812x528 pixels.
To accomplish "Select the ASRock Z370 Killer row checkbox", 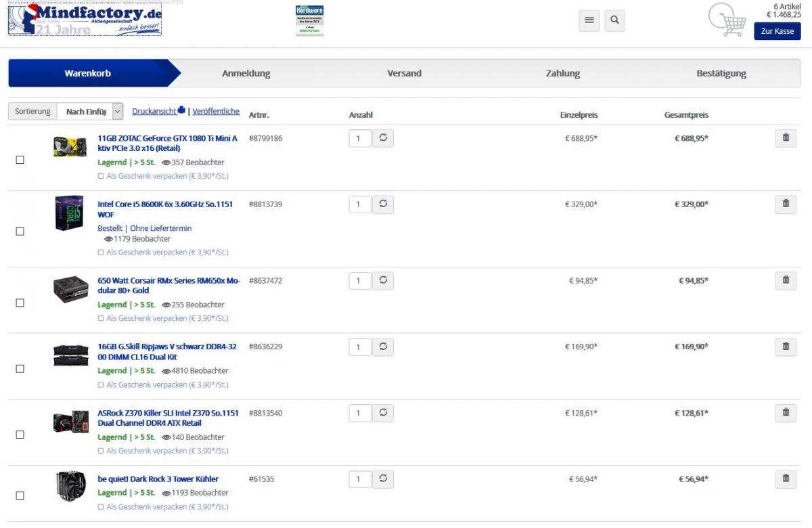I will tap(20, 435).
